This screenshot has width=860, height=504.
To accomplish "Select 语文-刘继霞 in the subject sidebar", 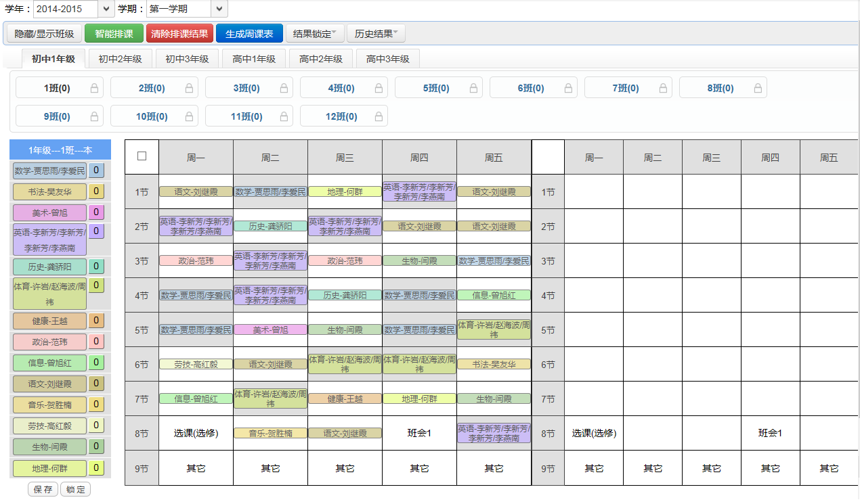I will coord(49,384).
